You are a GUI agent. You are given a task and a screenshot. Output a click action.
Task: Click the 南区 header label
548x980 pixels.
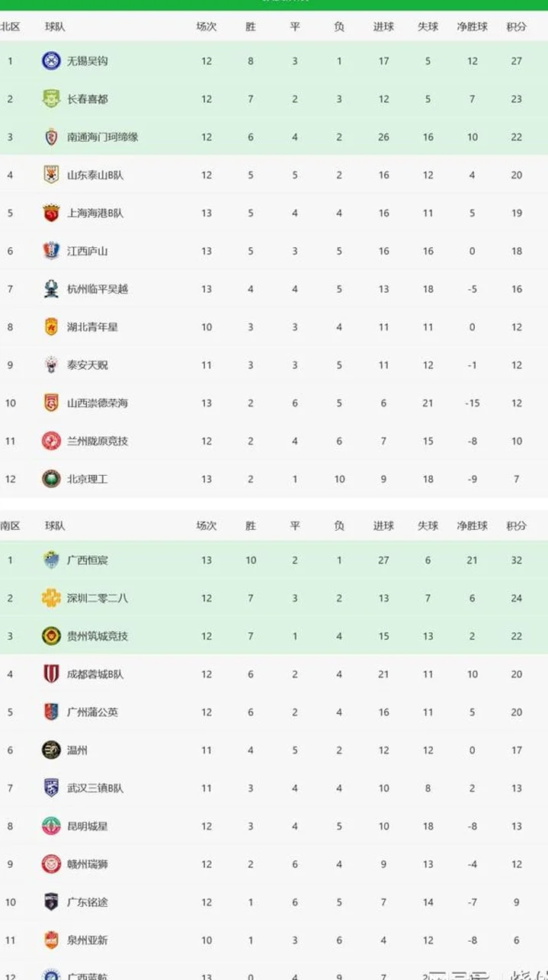click(10, 526)
